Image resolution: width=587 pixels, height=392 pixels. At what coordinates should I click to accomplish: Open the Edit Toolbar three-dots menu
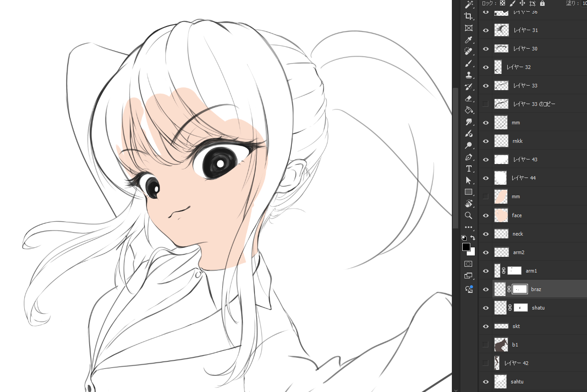(469, 228)
